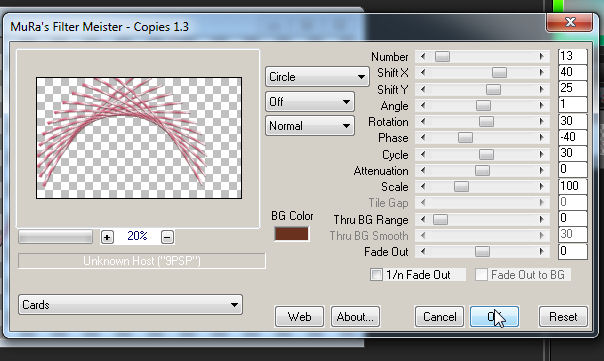604x361 pixels.
Task: Enable the 1/n Fade Out checkbox
Action: pyautogui.click(x=376, y=275)
